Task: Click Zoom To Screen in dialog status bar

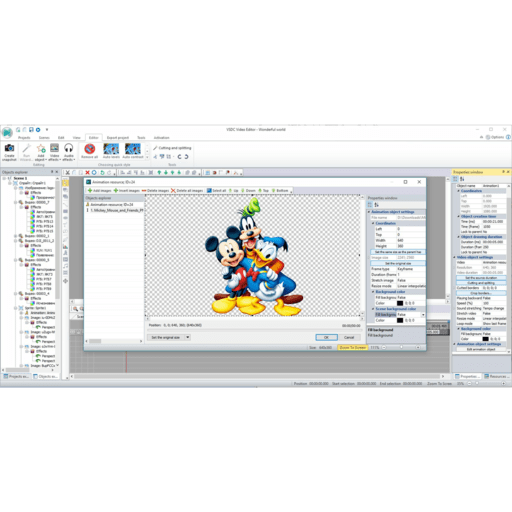Action: tap(352, 347)
